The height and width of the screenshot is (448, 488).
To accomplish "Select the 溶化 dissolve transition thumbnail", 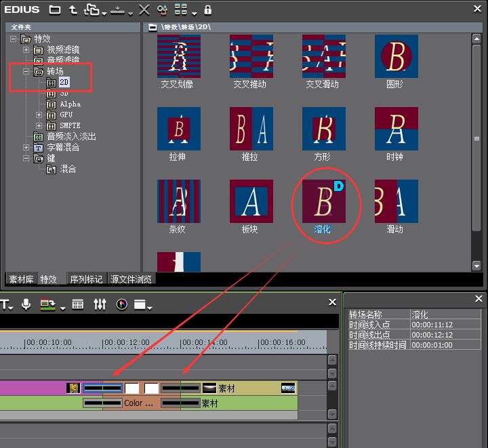I will [323, 202].
